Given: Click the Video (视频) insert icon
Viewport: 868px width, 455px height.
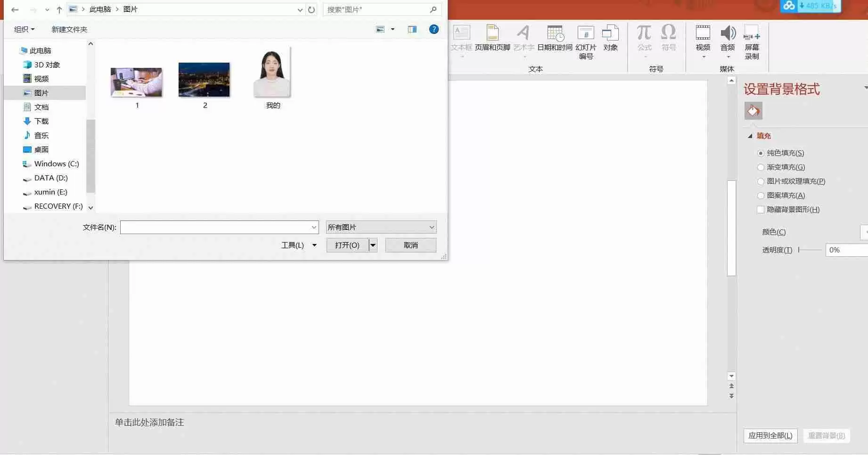Looking at the screenshot, I should 703,33.
